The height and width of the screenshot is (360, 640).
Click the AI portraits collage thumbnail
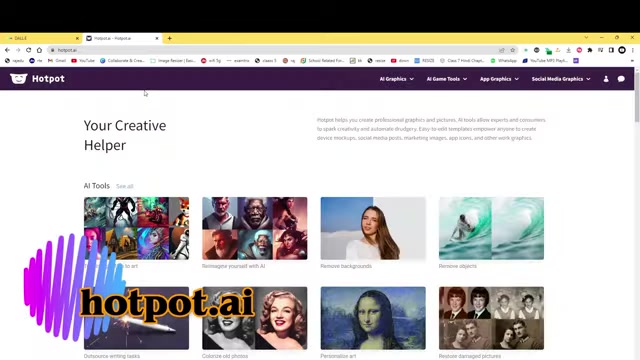(255, 228)
